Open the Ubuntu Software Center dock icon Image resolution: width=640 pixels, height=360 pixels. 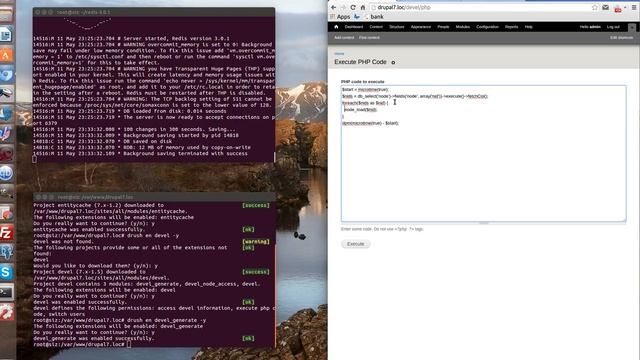7,55
